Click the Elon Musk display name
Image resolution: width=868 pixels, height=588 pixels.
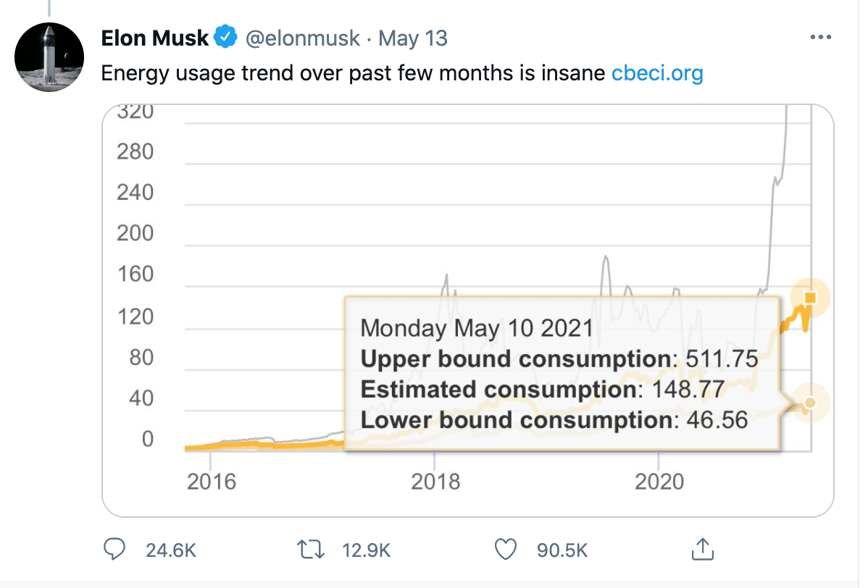pyautogui.click(x=154, y=38)
